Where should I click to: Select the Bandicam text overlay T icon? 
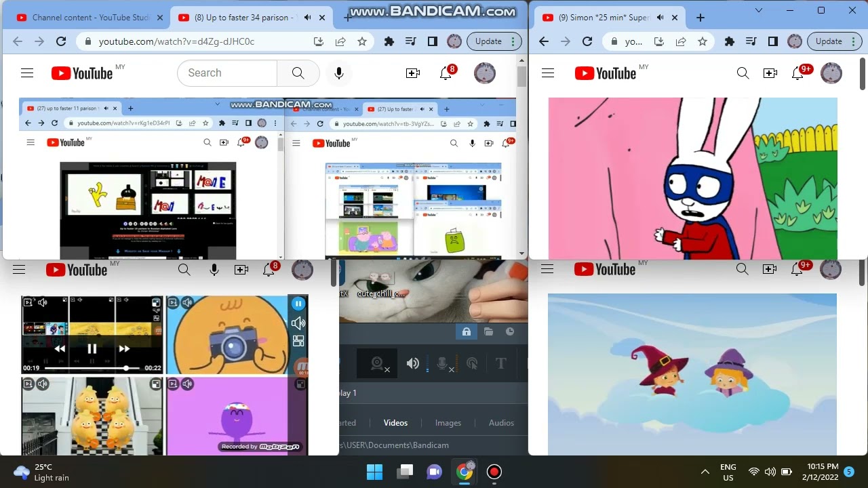[x=501, y=364]
